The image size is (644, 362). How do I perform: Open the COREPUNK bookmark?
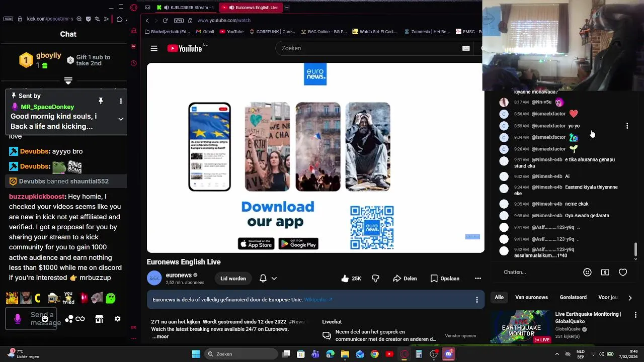272,32
